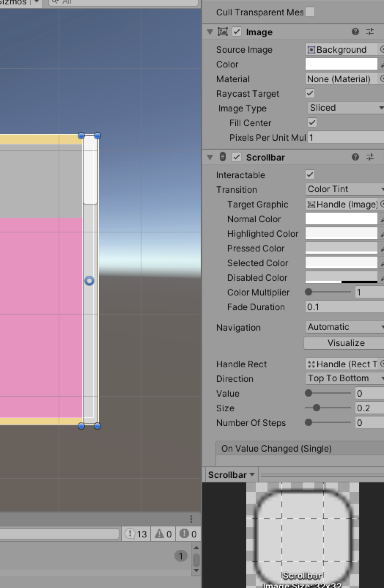This screenshot has width=384, height=588.
Task: Click the Color Multiplier slider
Action: (328, 292)
